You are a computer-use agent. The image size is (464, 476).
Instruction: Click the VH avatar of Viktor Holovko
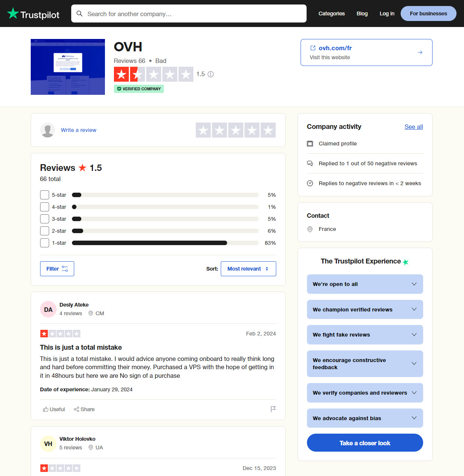(x=48, y=444)
